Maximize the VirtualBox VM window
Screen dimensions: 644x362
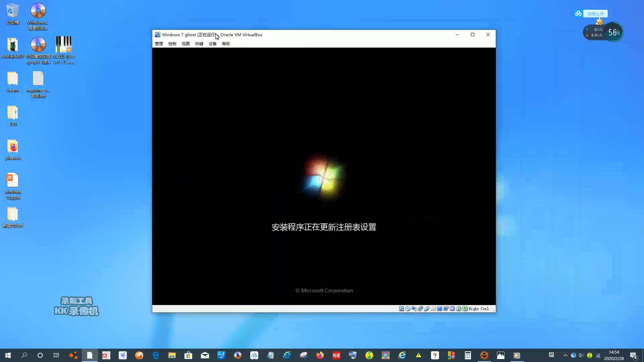[473, 35]
